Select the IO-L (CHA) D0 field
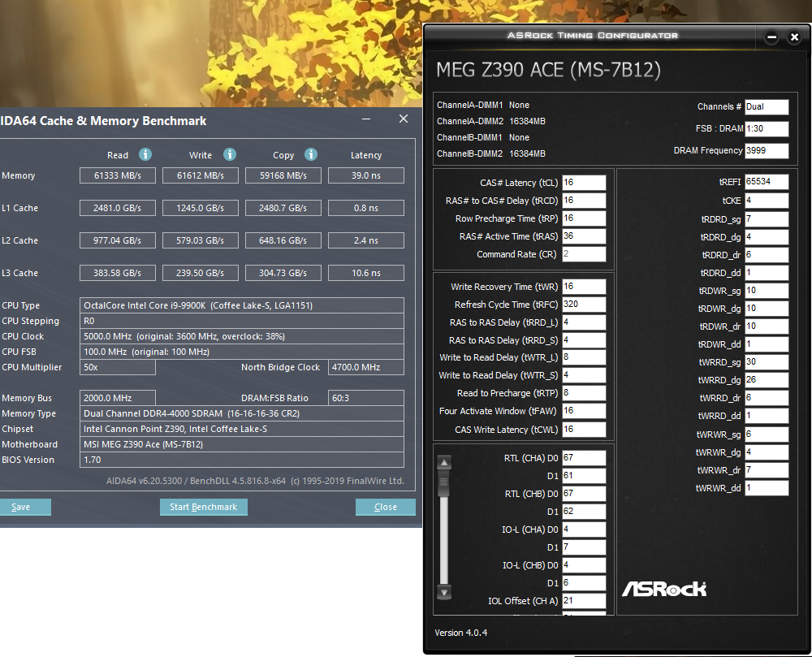 tap(584, 529)
